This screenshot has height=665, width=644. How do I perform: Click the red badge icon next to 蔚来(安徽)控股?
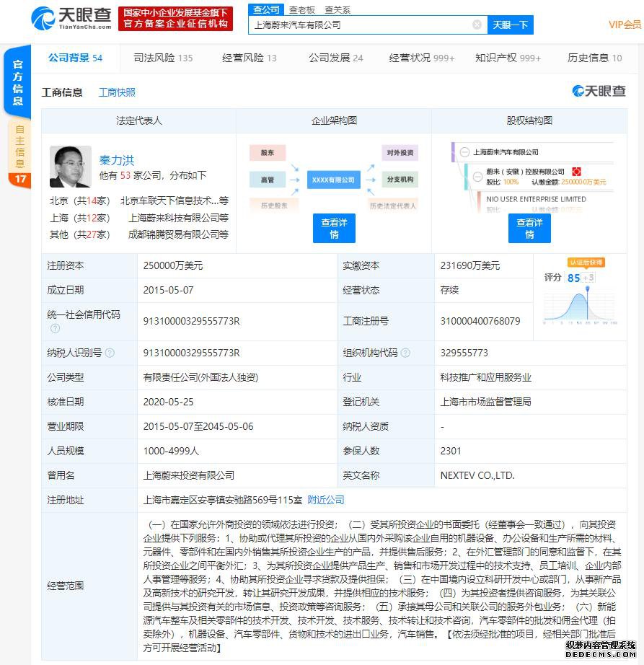576,172
